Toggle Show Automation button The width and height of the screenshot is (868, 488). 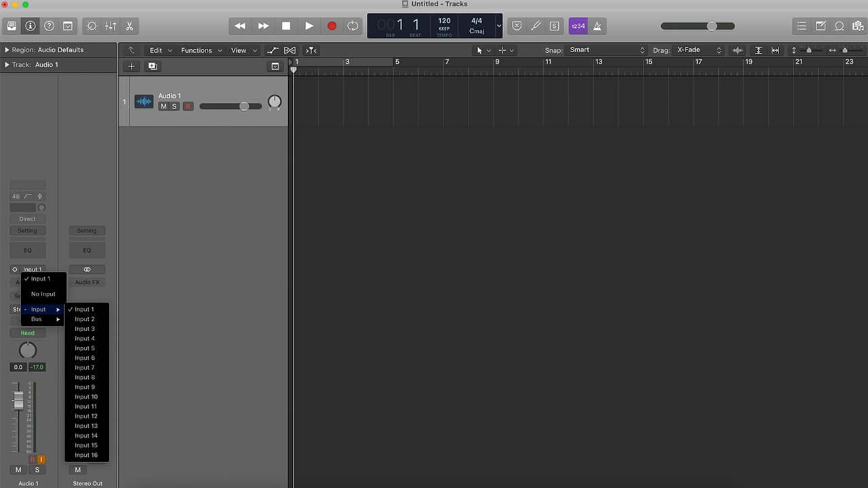273,50
